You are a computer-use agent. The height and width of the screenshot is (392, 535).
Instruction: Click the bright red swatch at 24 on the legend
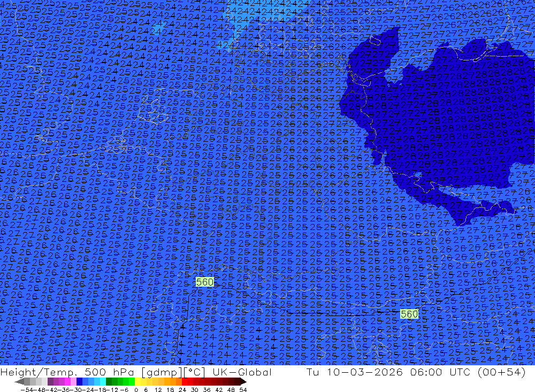tap(185, 382)
